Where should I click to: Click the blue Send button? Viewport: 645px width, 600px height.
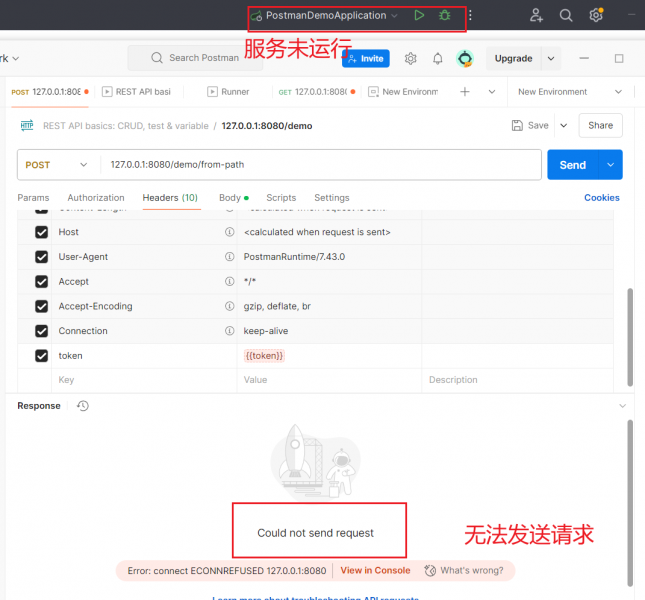(573, 165)
